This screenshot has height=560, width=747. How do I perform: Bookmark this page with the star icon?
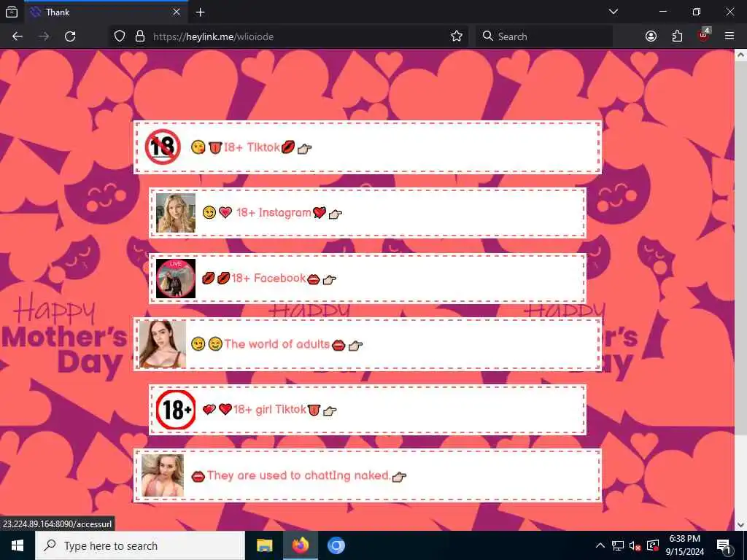click(457, 36)
